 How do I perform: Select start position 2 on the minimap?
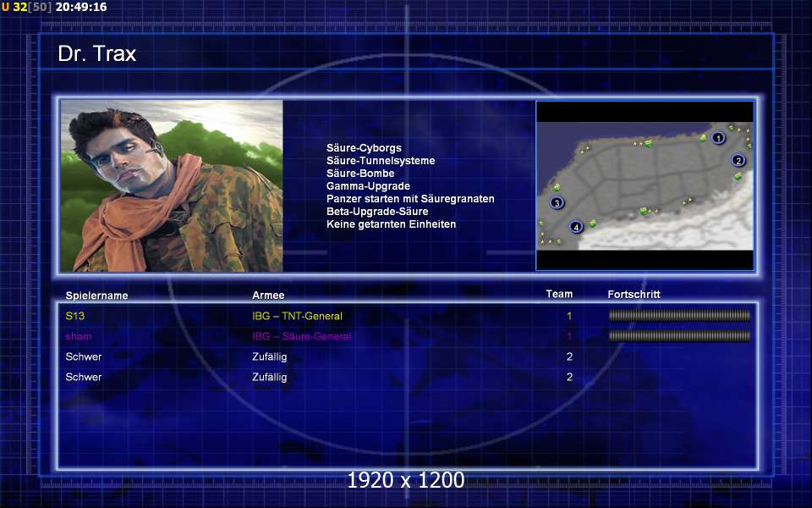(x=738, y=161)
